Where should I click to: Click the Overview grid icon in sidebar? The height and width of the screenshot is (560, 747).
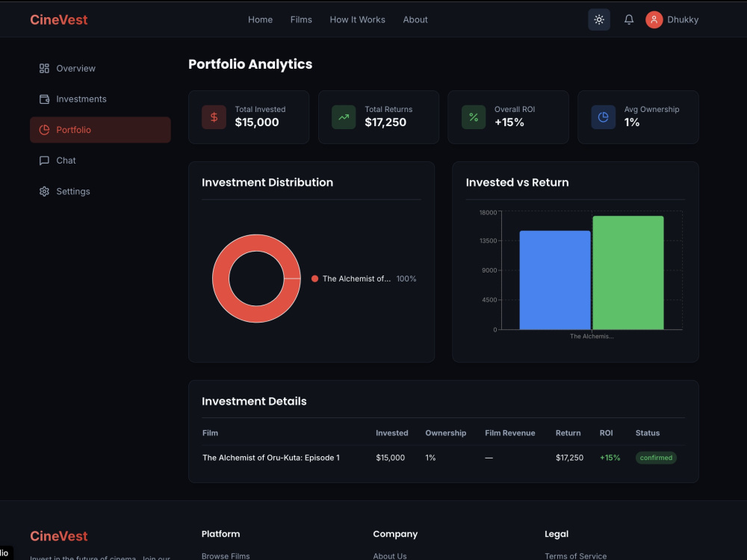pos(44,69)
